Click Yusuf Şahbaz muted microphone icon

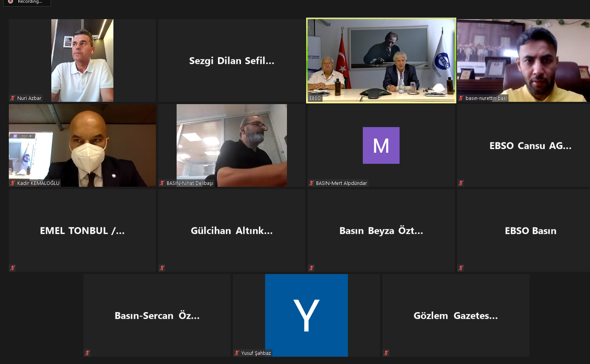237,353
